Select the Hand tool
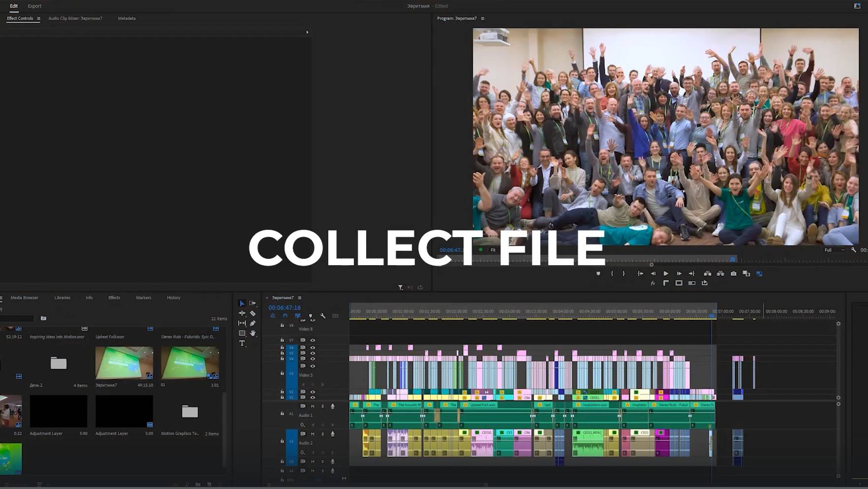The width and height of the screenshot is (868, 489). point(252,333)
